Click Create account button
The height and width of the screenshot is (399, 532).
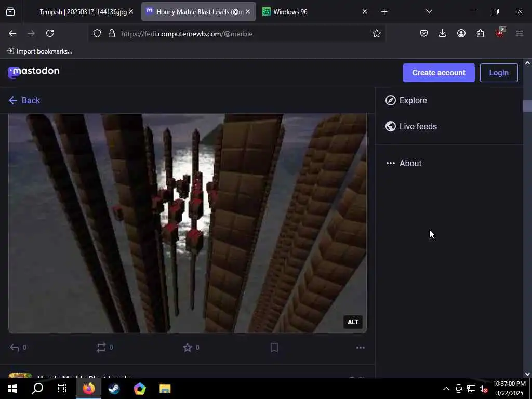(x=438, y=73)
